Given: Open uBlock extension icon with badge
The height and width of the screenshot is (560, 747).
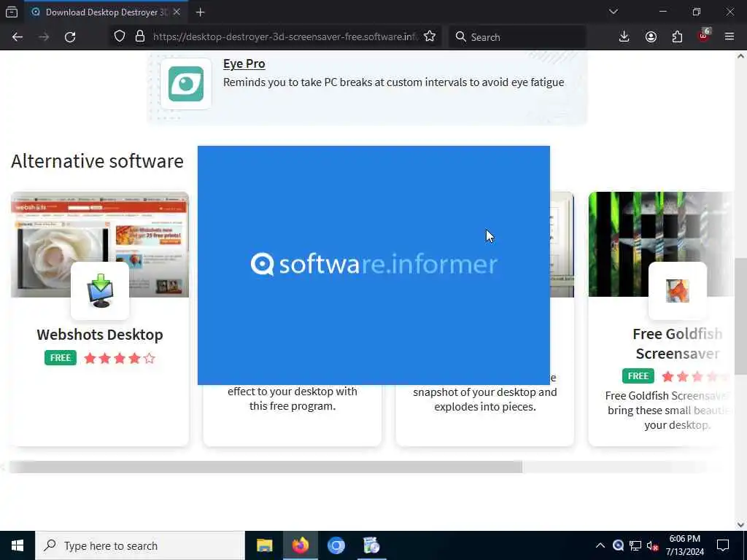Looking at the screenshot, I should pyautogui.click(x=704, y=36).
